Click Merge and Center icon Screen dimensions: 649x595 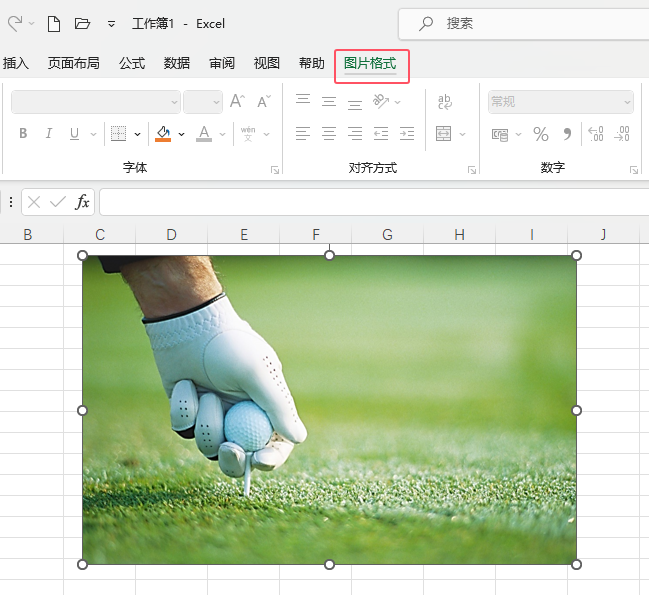coord(443,134)
